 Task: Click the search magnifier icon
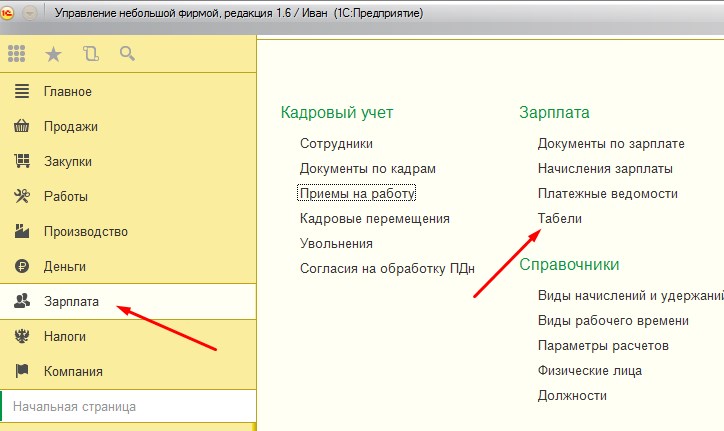click(x=127, y=54)
